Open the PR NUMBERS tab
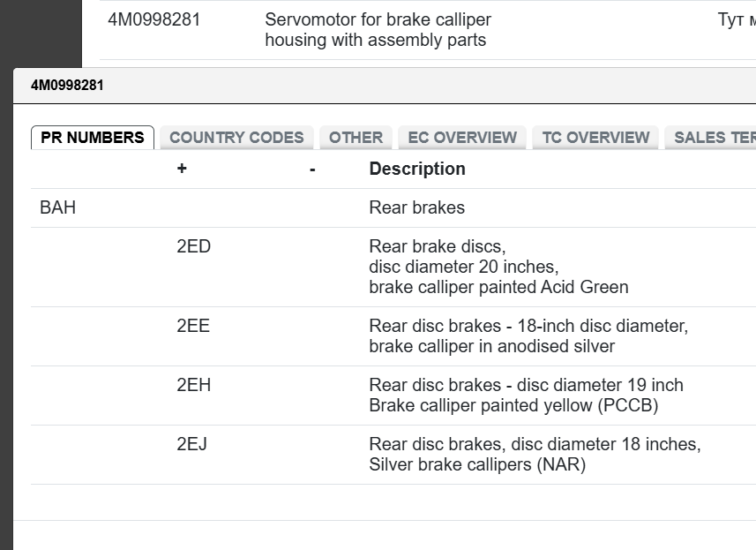Viewport: 756px width, 550px height. [x=93, y=138]
